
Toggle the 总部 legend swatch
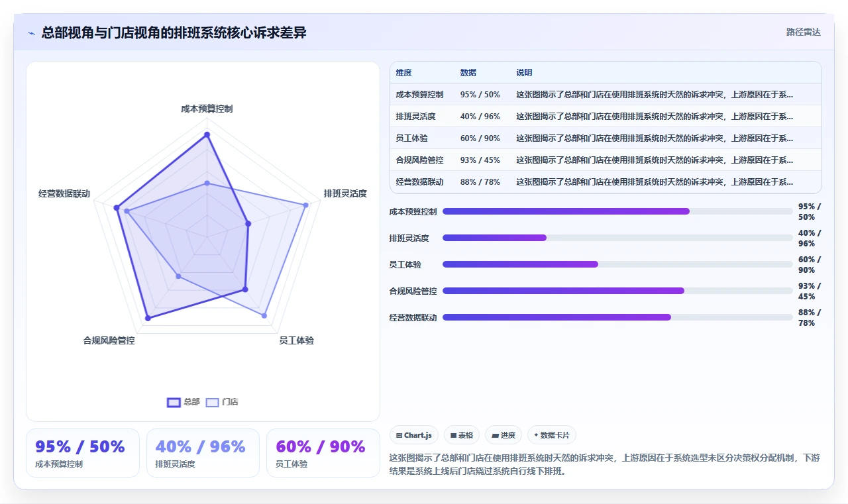point(174,402)
